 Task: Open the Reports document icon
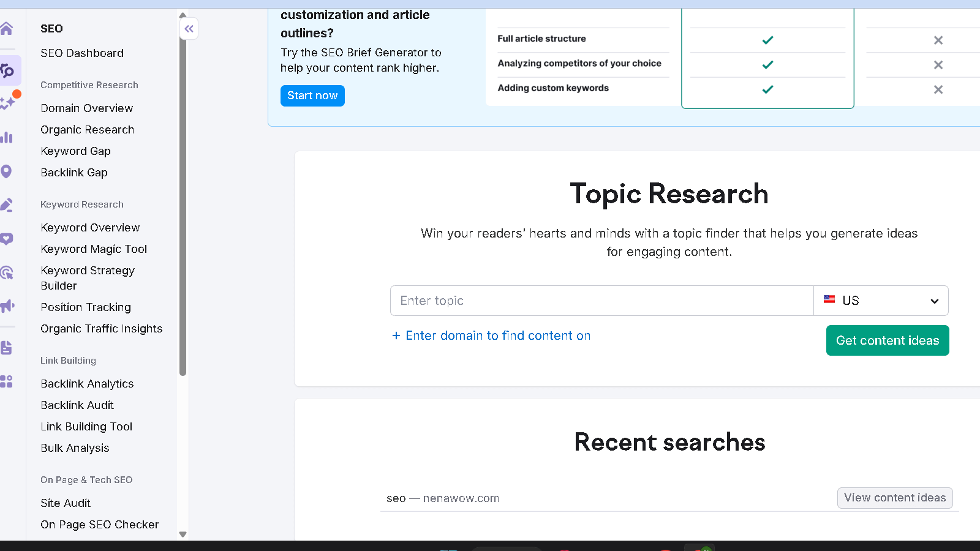(x=7, y=348)
